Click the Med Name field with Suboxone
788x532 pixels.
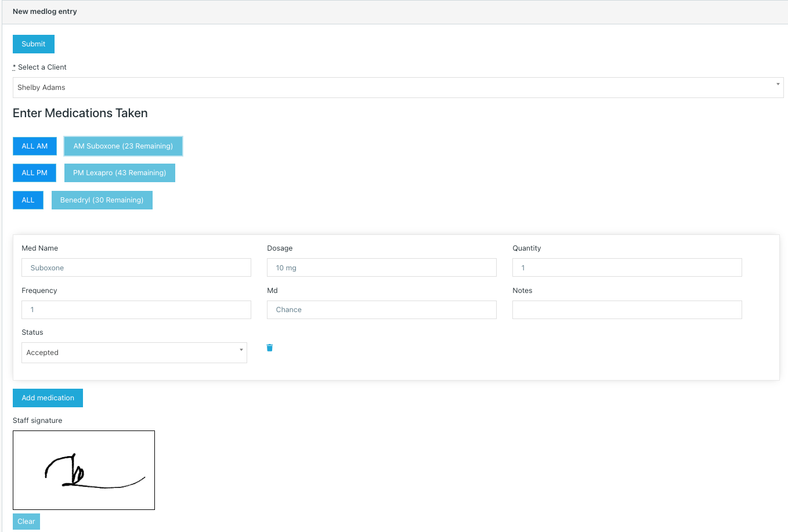click(x=136, y=267)
